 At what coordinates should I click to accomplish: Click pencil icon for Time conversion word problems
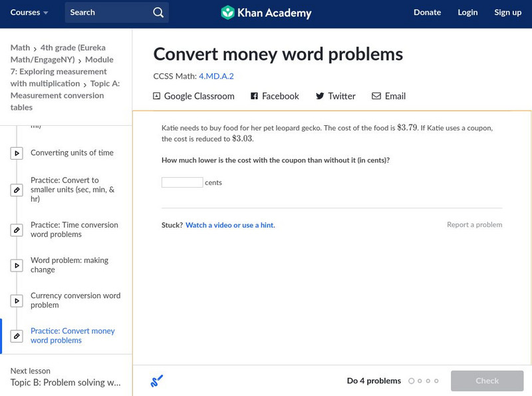tap(17, 230)
